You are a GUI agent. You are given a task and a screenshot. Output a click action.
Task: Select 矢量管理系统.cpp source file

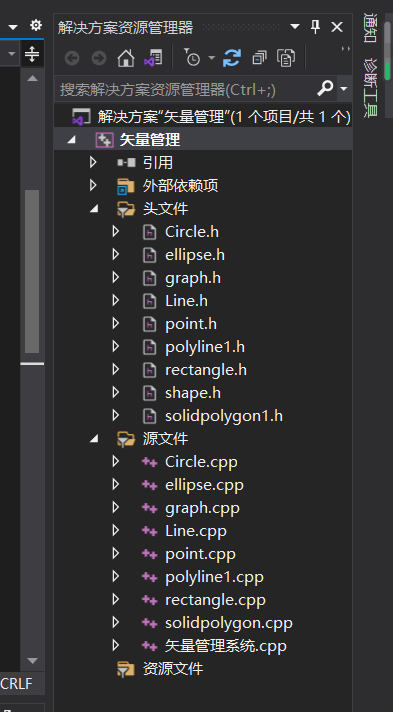point(226,646)
